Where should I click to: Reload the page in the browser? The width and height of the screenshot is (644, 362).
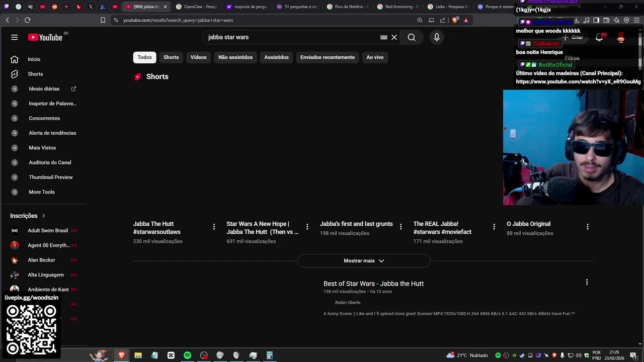(27, 20)
